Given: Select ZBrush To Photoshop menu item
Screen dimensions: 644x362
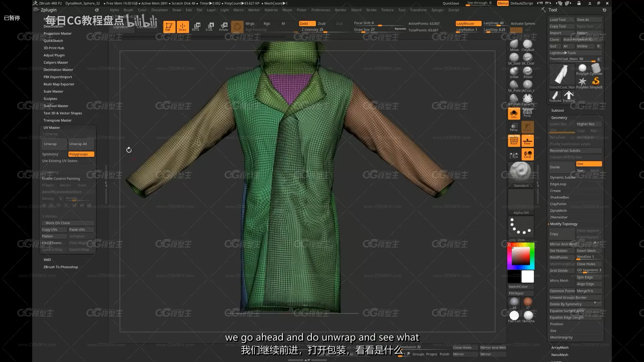Looking at the screenshot, I should (x=61, y=267).
